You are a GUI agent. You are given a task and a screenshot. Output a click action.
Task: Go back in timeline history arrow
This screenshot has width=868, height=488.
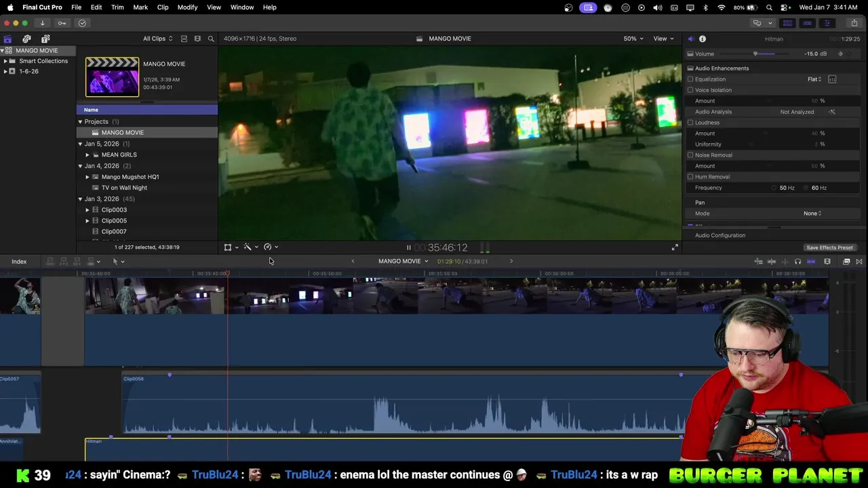(353, 261)
